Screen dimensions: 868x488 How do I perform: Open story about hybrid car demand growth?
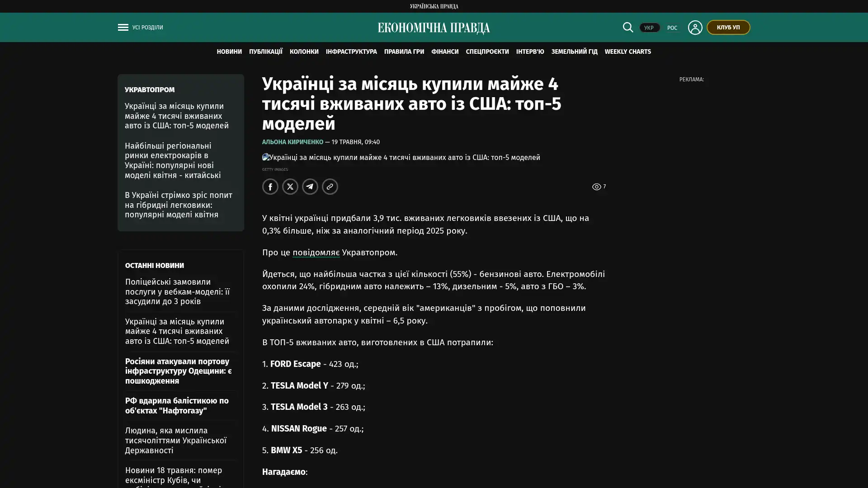click(x=179, y=205)
